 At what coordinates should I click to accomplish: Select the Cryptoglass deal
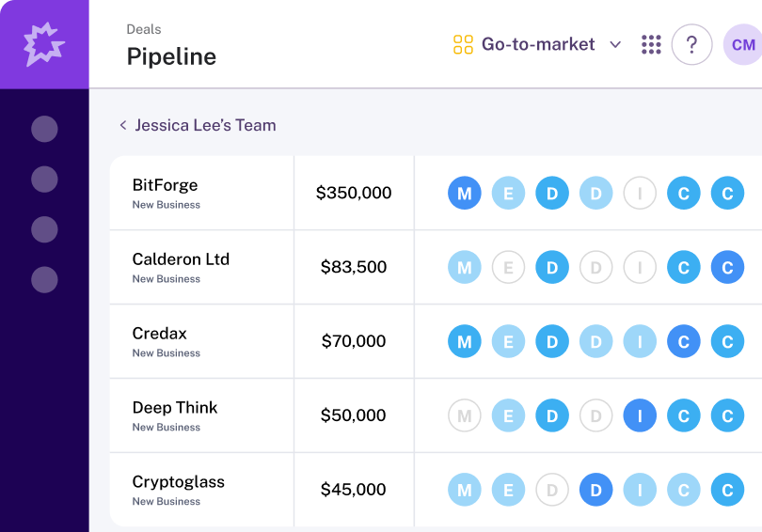[x=179, y=482]
